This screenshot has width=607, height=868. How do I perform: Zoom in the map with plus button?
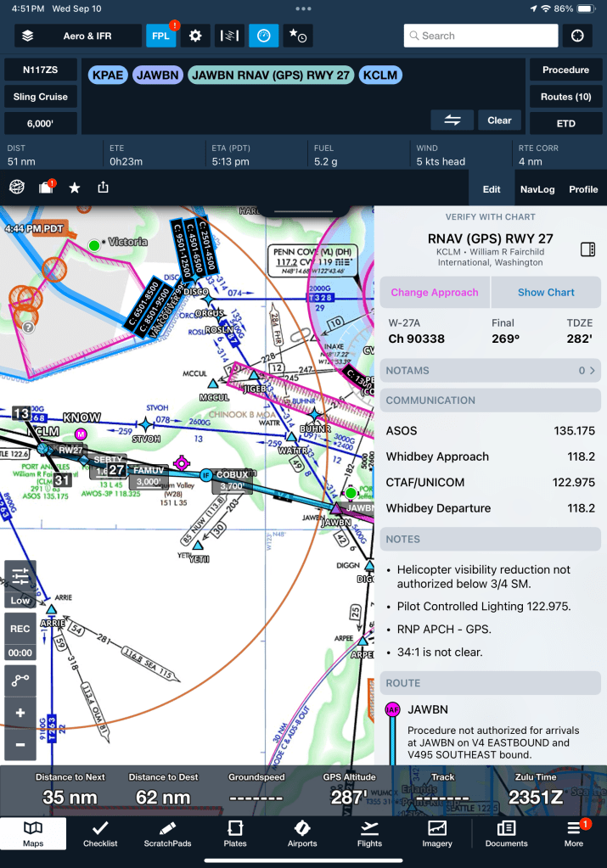point(20,713)
